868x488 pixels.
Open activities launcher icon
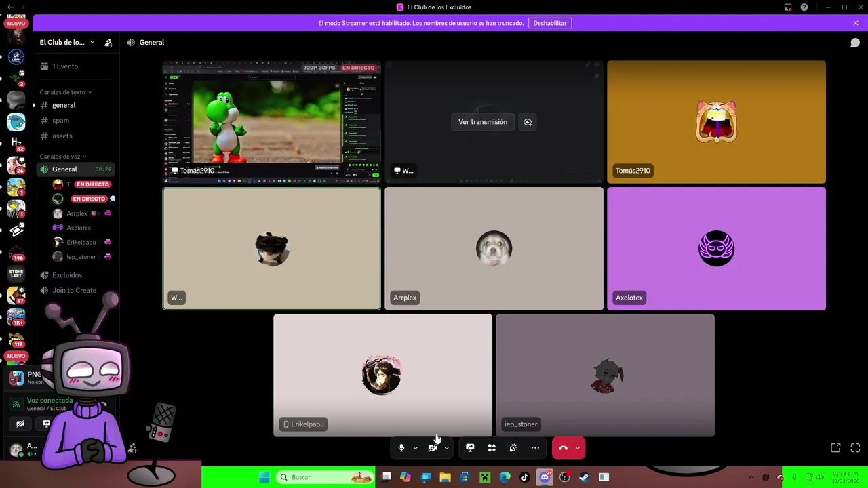point(492,448)
